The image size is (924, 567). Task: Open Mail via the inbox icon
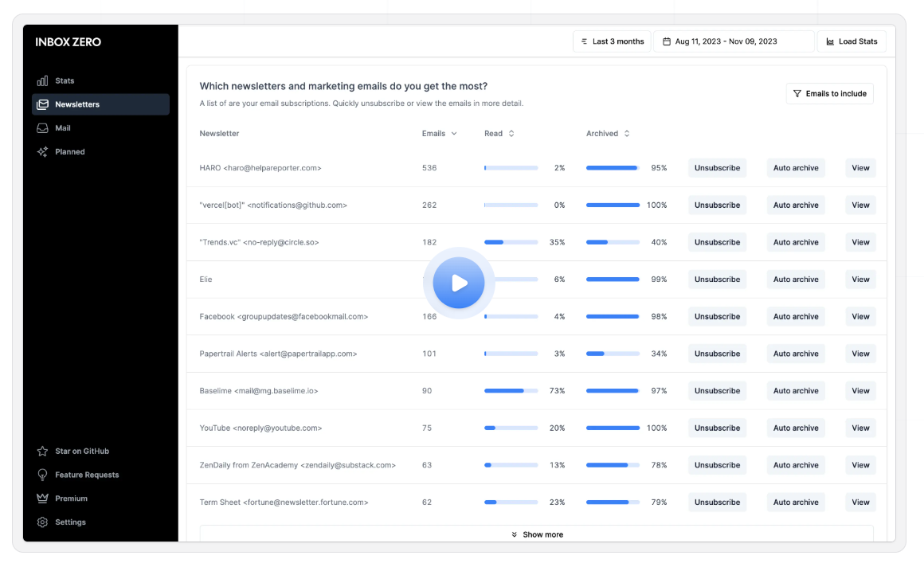point(43,128)
